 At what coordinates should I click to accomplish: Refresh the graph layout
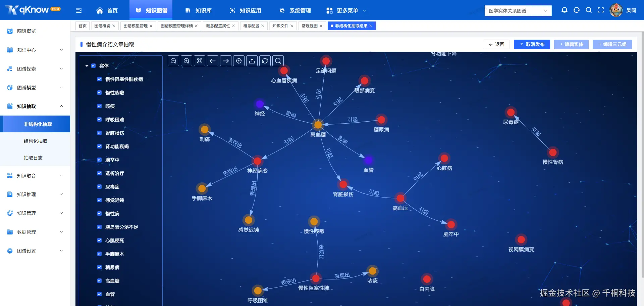click(265, 61)
